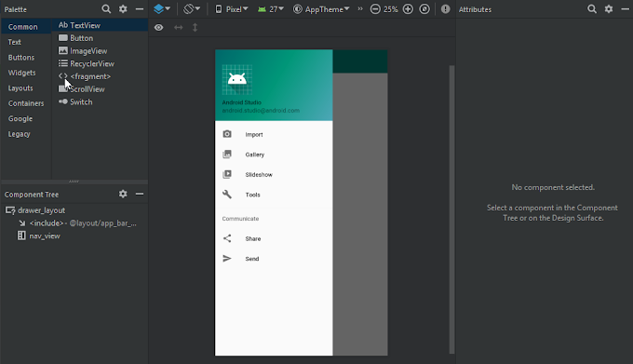This screenshot has width=633, height=364.
Task: Click the 25% zoom level text
Action: (x=390, y=9)
